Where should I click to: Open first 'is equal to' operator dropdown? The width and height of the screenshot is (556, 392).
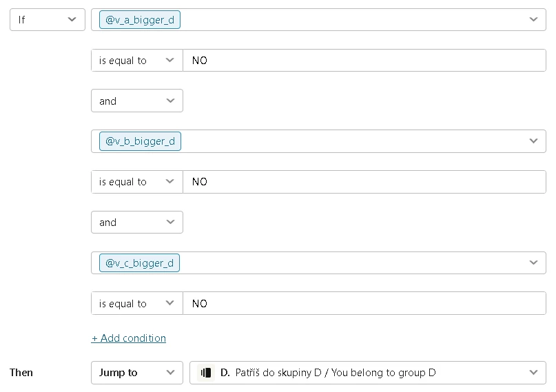pos(136,61)
